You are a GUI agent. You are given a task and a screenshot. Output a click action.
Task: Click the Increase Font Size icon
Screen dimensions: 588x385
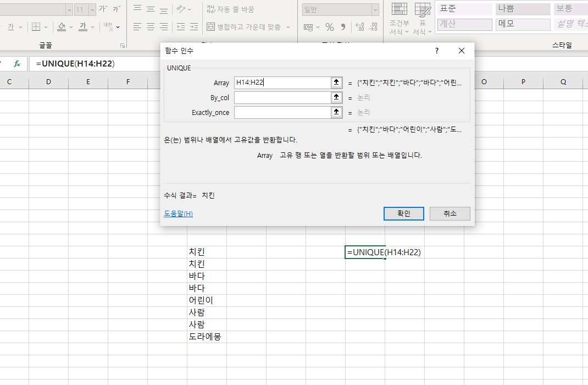(x=104, y=8)
